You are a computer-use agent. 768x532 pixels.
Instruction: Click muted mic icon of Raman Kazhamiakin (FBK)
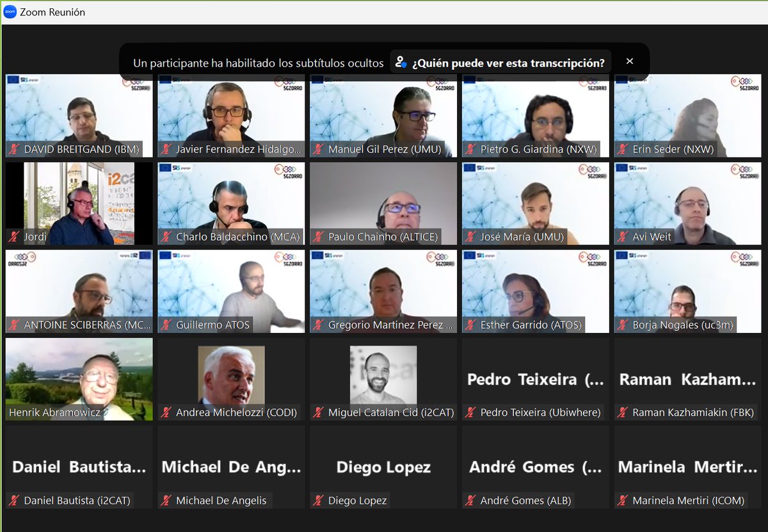(x=623, y=413)
